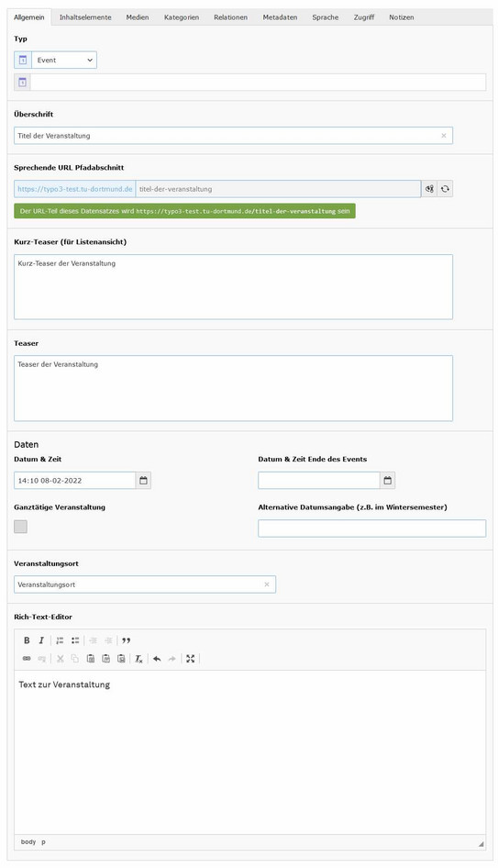
Task: Open the Relationen tab
Action: [231, 17]
